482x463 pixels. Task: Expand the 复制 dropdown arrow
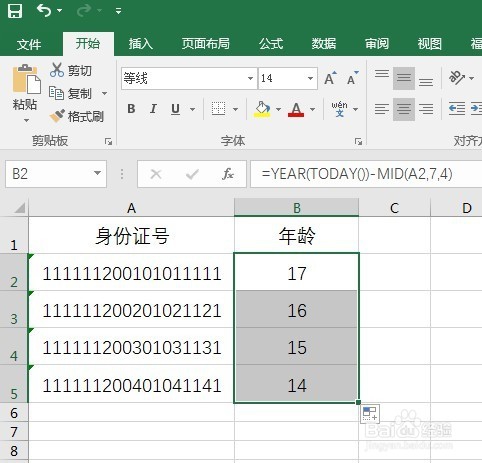click(104, 93)
